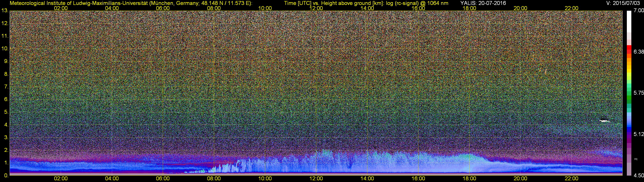644x182 pixels.
Task: Click the 2 km height axis label
Action: 6,150
